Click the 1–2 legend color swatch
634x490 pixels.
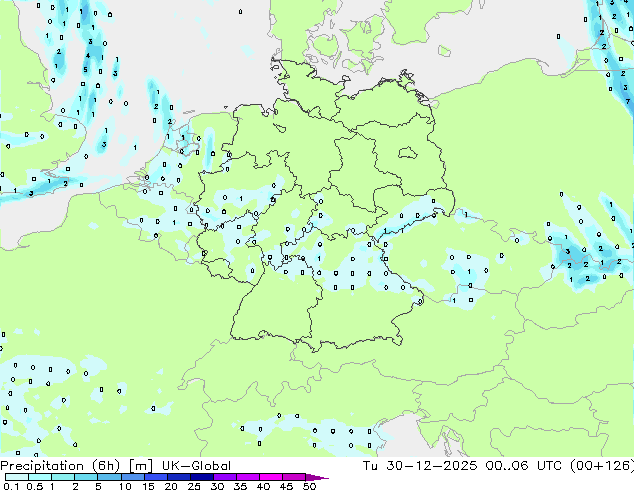[63, 477]
